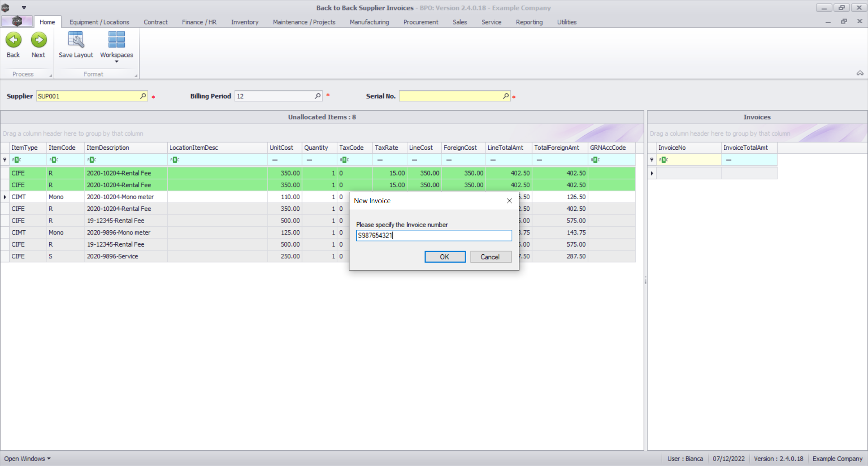The height and width of the screenshot is (466, 868).
Task: Sort by the LineTotalAmt column header
Action: point(509,148)
